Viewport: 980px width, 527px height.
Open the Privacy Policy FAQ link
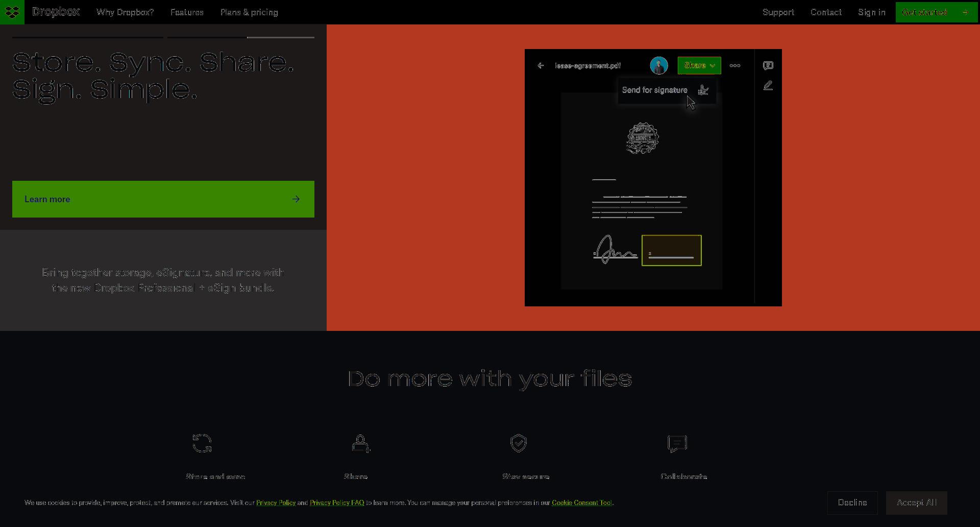click(x=337, y=503)
